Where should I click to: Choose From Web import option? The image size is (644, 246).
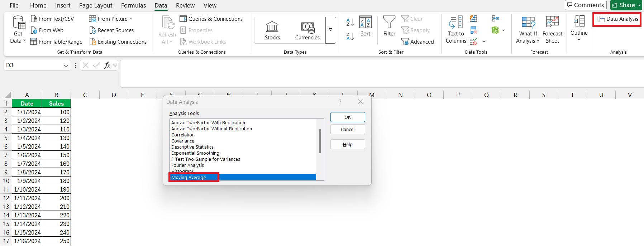(47, 30)
